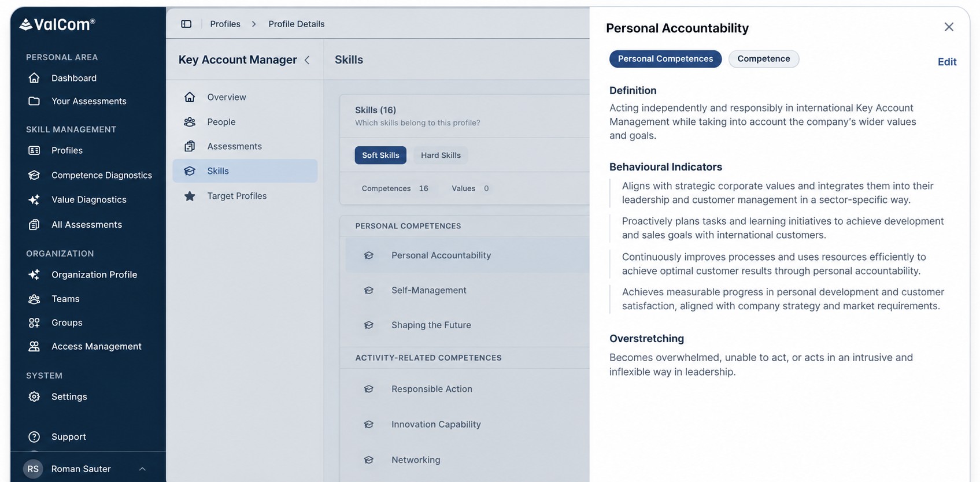Image resolution: width=980 pixels, height=482 pixels.
Task: Click the breadcrumb chevron after Profiles
Action: [254, 24]
